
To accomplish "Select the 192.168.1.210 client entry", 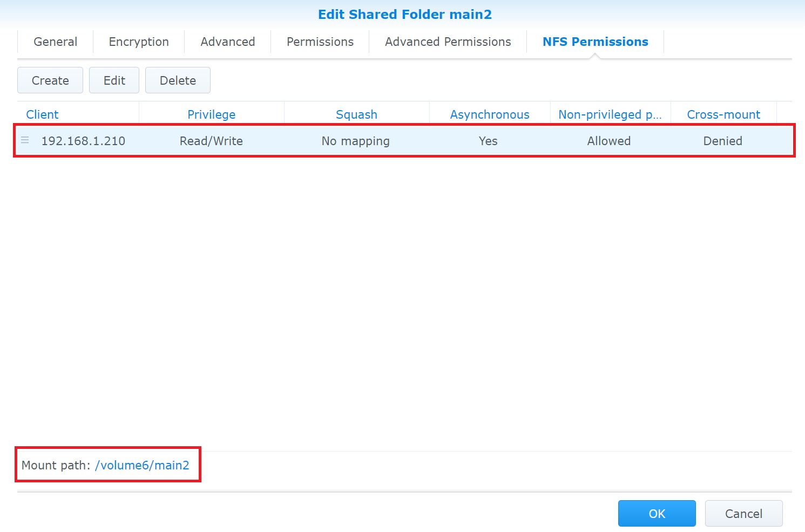I will coord(83,141).
